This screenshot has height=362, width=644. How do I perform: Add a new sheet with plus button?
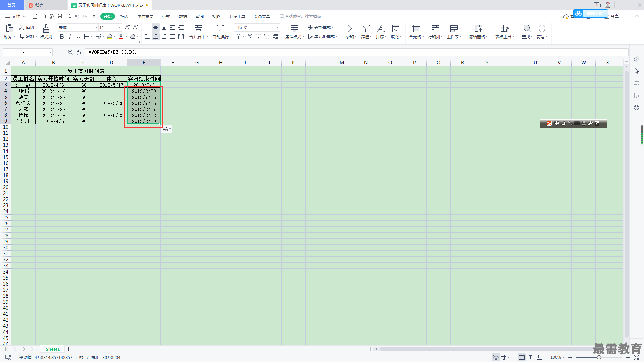tap(69, 349)
